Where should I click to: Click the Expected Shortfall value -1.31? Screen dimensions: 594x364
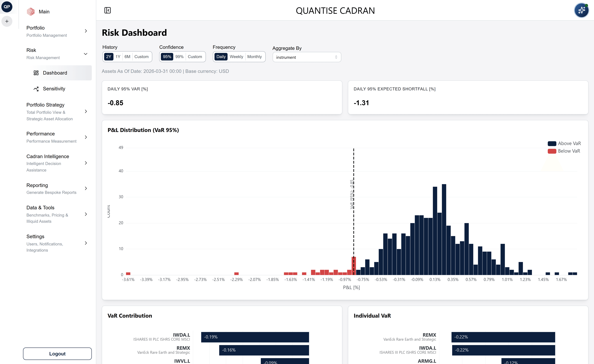(361, 103)
